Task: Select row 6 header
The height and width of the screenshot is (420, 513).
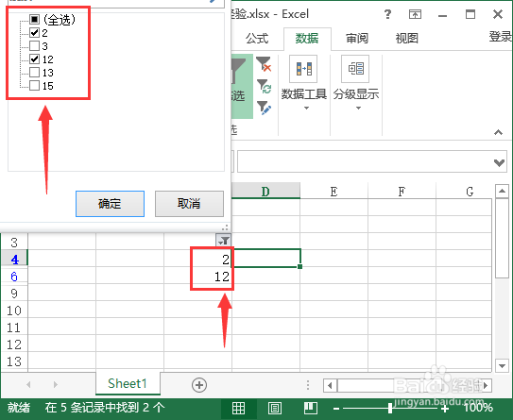Action: 14,277
